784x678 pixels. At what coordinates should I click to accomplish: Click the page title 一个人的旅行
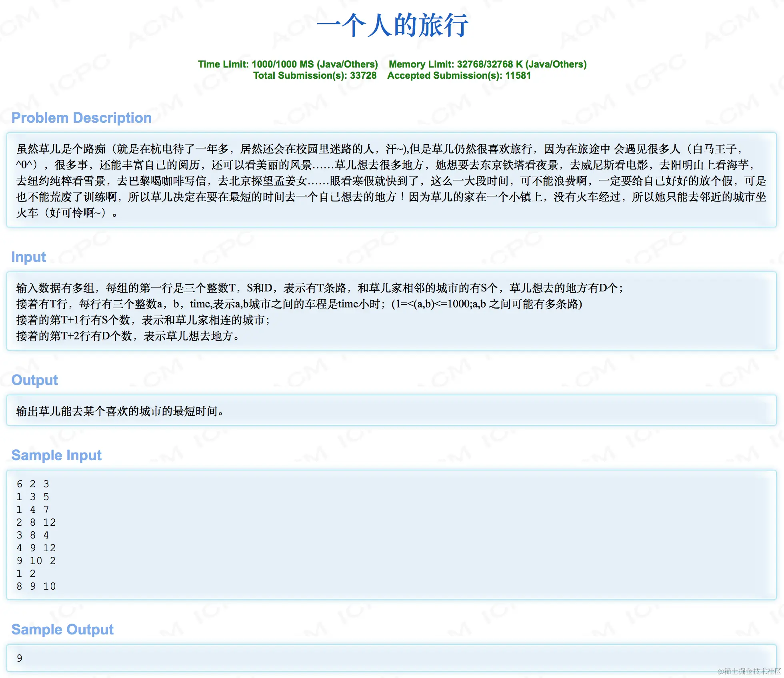coord(392,26)
